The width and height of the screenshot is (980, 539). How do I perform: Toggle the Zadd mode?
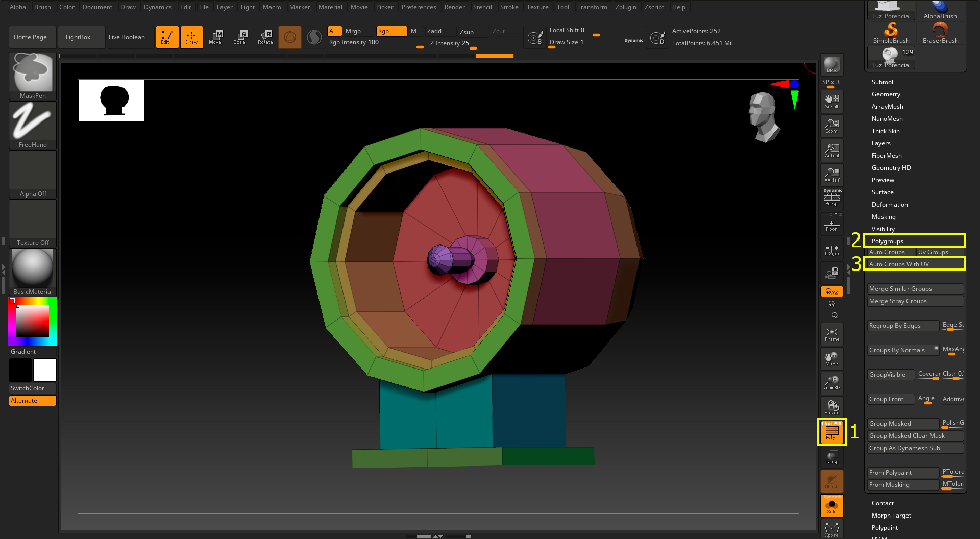coord(440,31)
